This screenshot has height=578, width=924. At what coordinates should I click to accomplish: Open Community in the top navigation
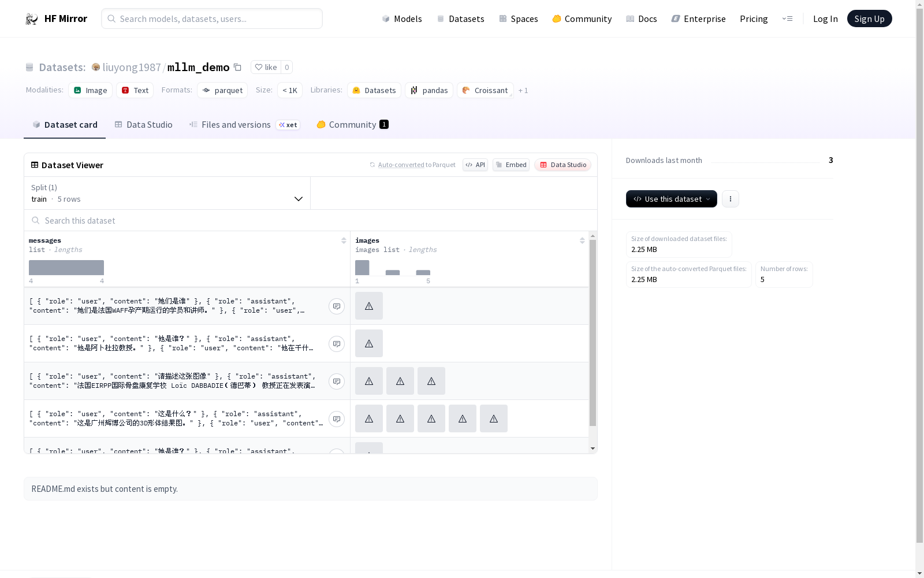(582, 18)
